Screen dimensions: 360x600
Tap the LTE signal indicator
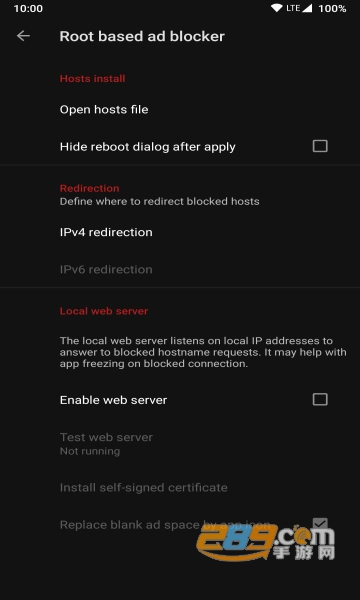tap(299, 8)
